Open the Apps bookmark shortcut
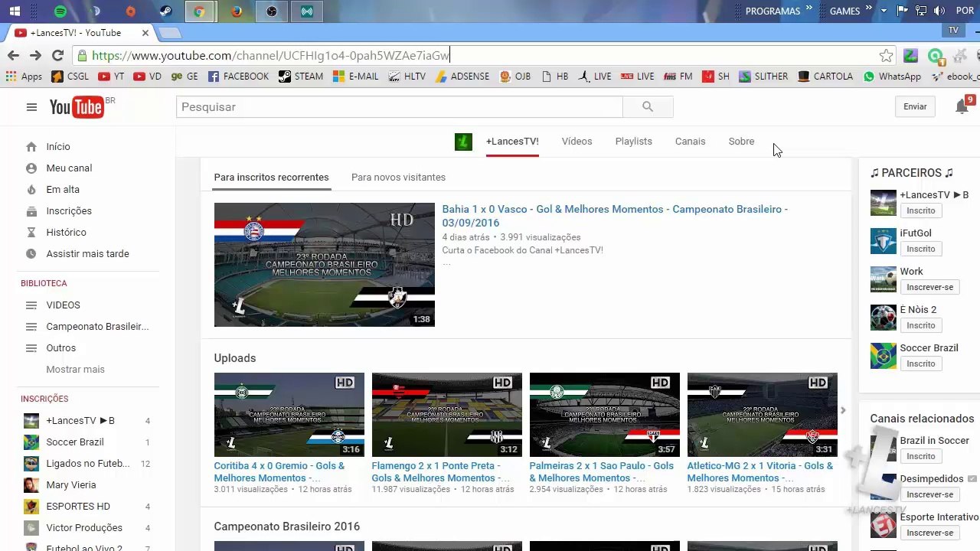The image size is (980, 551). [24, 77]
